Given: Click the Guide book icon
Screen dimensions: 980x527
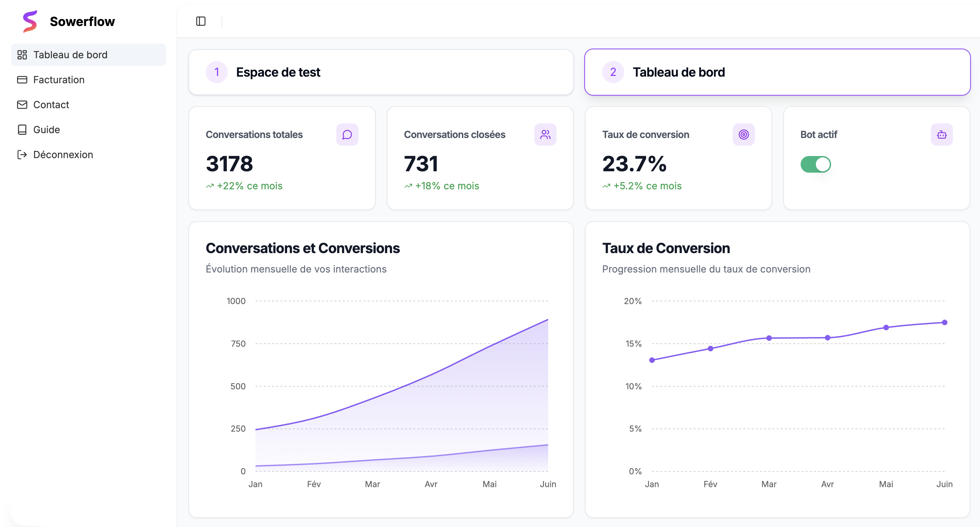Looking at the screenshot, I should pos(22,129).
